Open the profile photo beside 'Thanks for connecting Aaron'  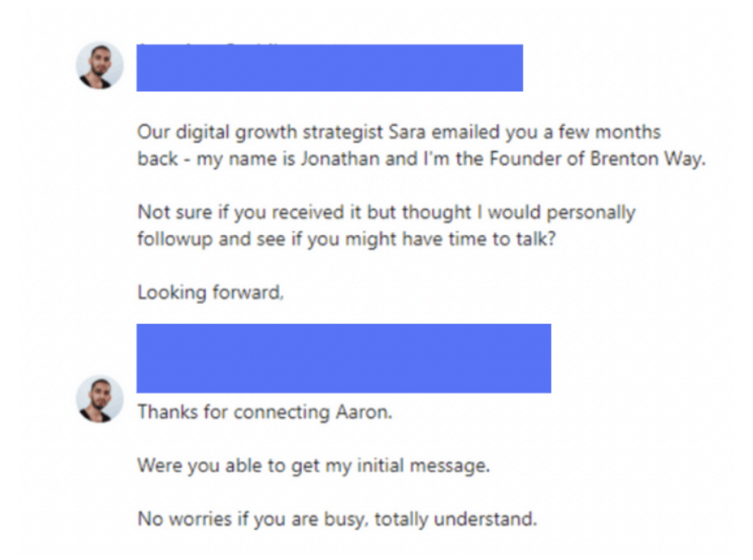point(99,399)
